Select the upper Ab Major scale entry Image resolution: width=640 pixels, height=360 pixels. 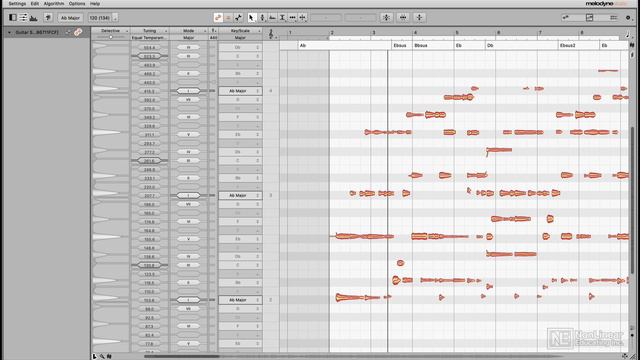tap(240, 91)
